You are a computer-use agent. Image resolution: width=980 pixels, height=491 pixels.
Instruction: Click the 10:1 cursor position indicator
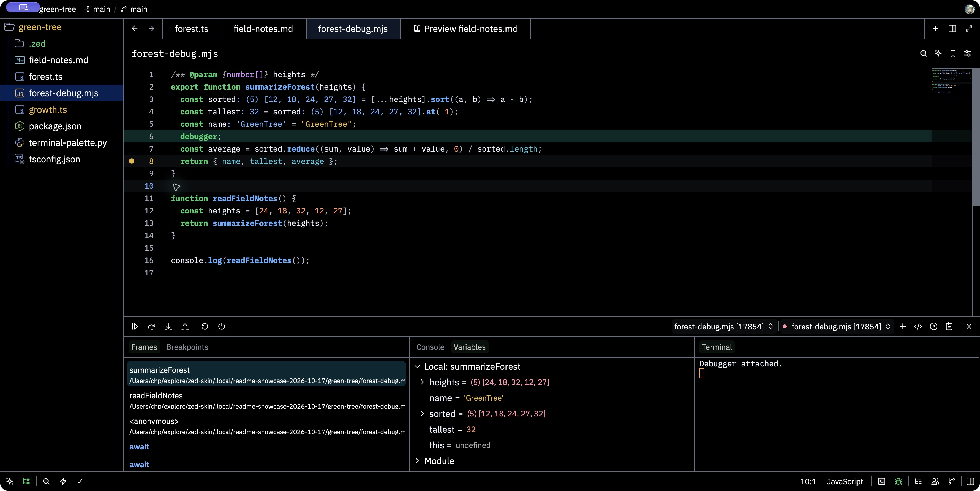coord(808,481)
